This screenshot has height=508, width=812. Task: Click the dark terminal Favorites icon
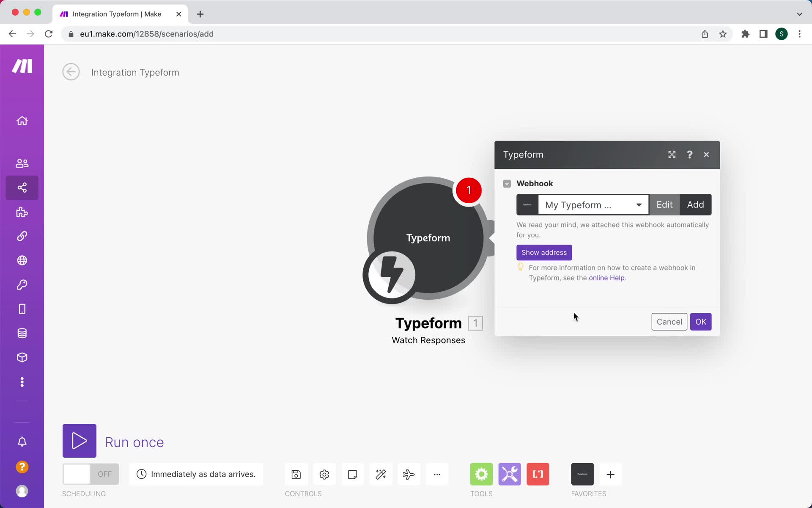point(582,474)
